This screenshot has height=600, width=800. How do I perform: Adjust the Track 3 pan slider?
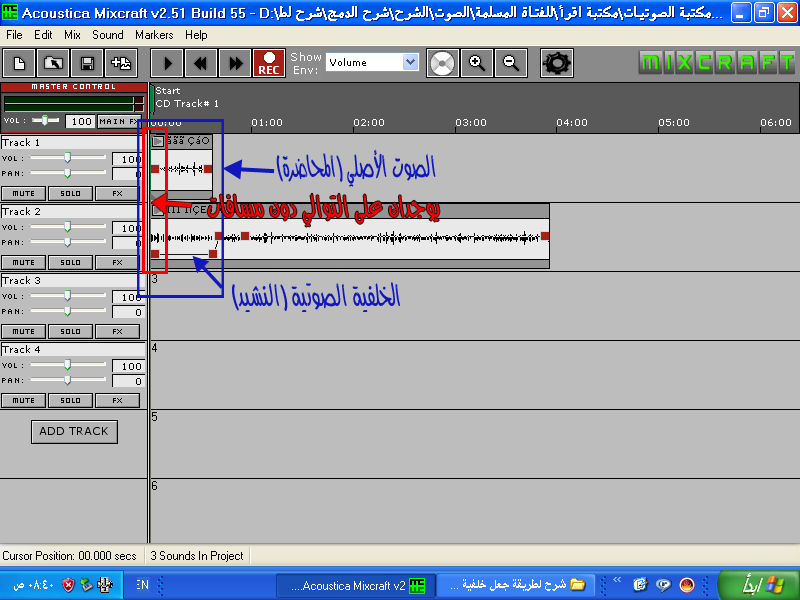pos(67,311)
